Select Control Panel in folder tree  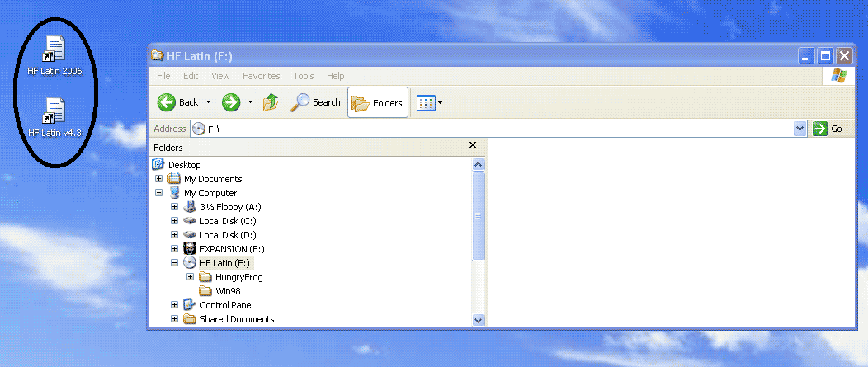225,304
